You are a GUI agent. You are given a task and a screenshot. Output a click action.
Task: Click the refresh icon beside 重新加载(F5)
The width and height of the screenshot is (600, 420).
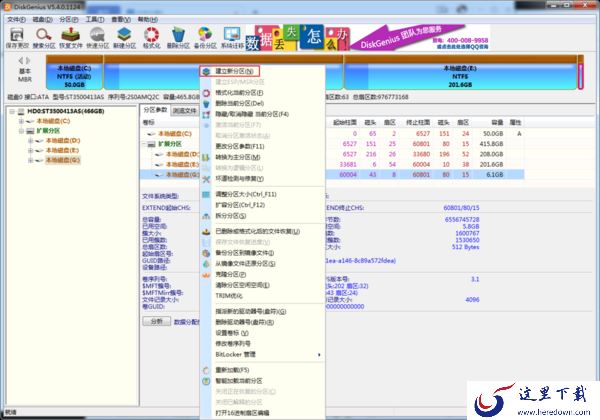click(206, 370)
